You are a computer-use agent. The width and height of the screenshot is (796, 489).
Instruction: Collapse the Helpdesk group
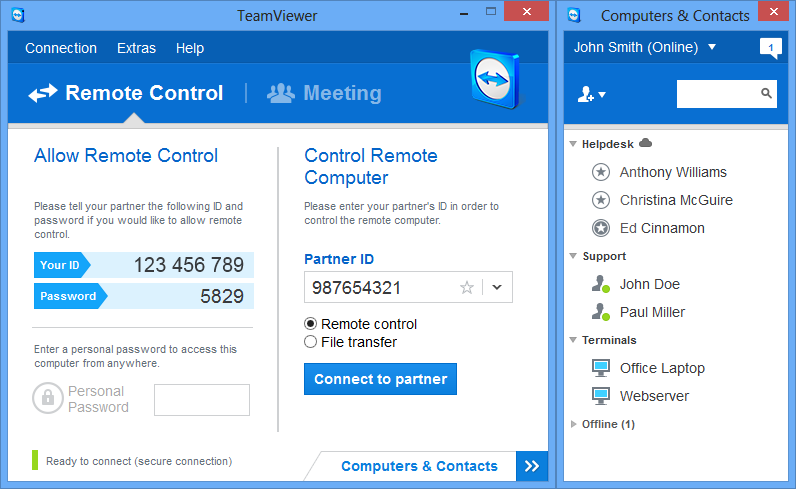tap(573, 144)
